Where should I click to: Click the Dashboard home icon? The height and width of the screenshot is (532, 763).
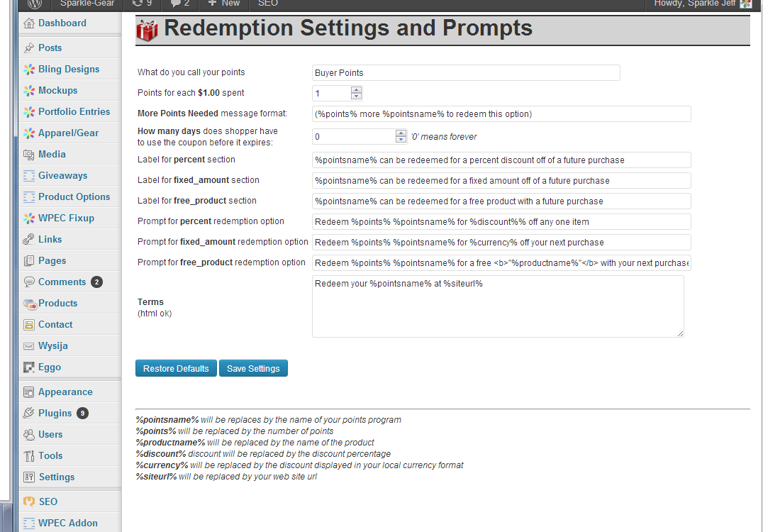(x=29, y=23)
